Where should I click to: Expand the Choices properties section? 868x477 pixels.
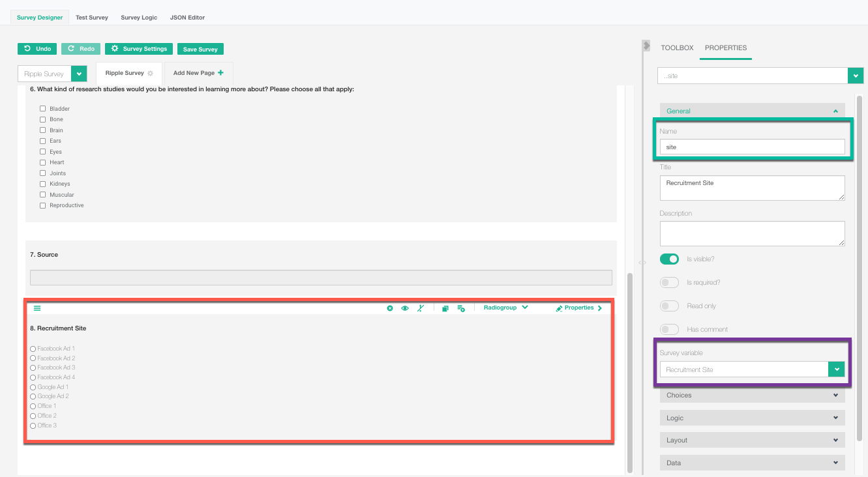pos(752,396)
